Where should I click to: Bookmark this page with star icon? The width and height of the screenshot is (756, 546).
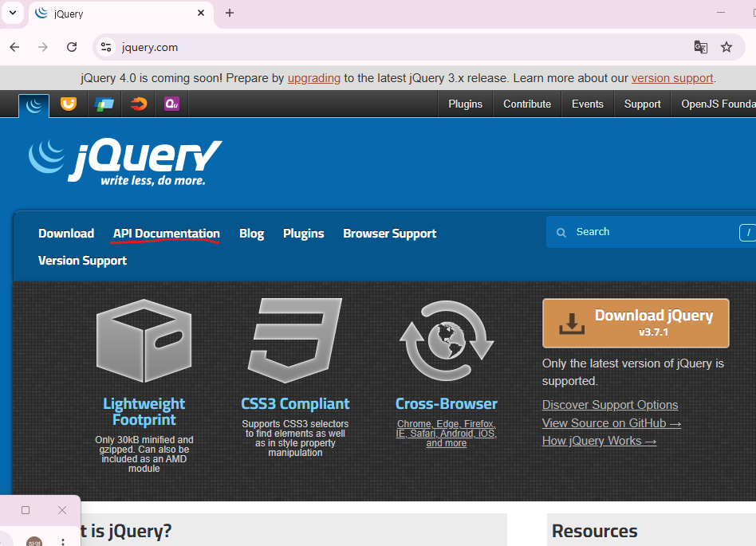726,47
